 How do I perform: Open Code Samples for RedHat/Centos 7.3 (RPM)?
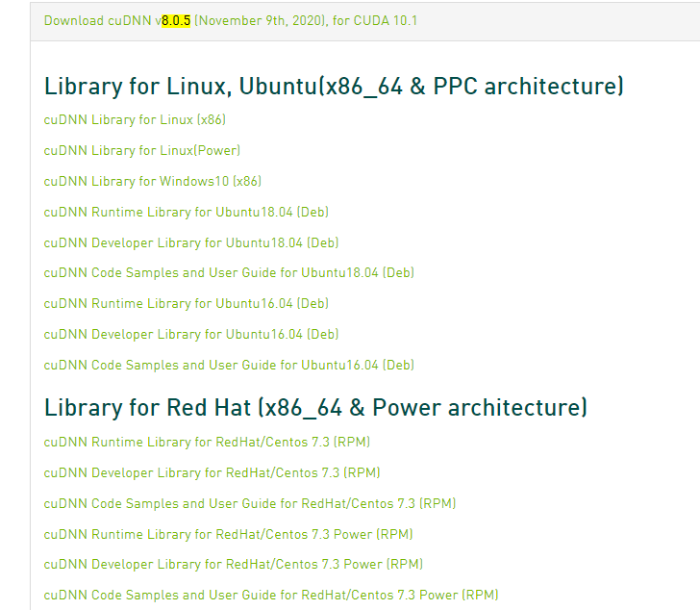click(x=250, y=504)
